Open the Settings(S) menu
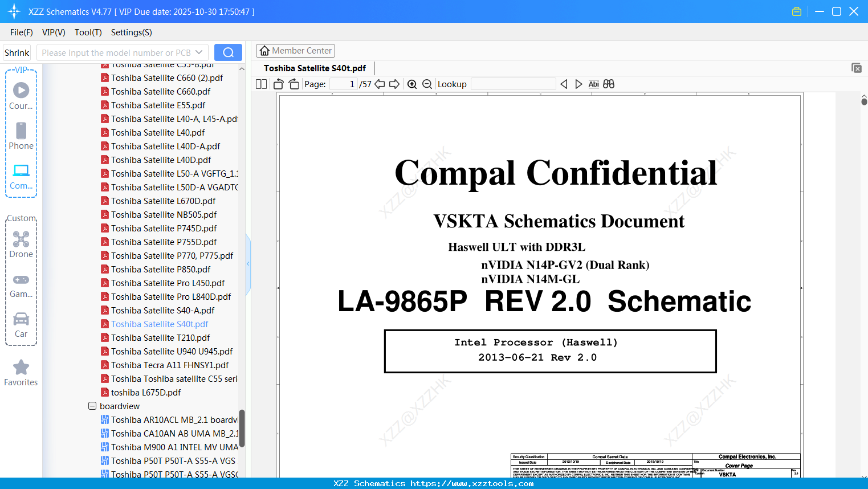The image size is (868, 489). pyautogui.click(x=132, y=32)
